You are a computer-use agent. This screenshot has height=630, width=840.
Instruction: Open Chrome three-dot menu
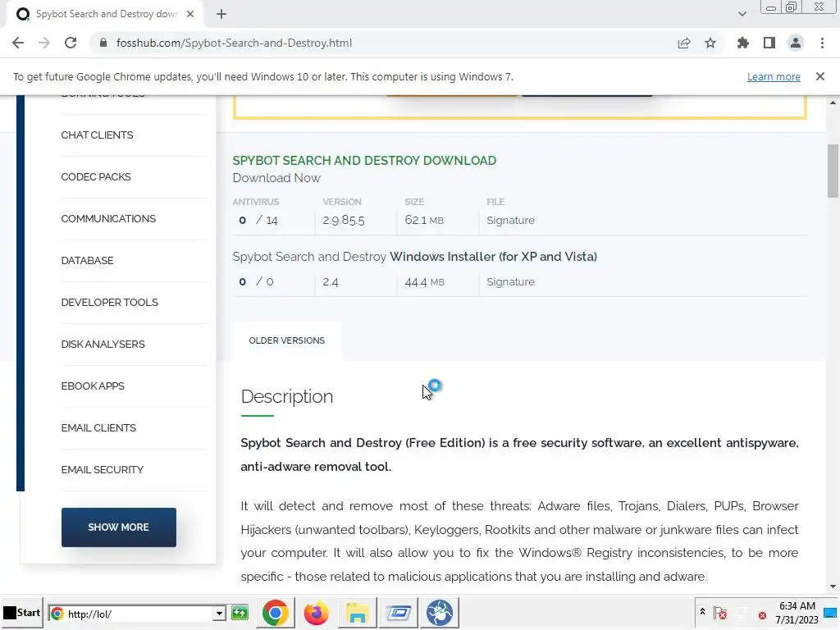pyautogui.click(x=822, y=43)
